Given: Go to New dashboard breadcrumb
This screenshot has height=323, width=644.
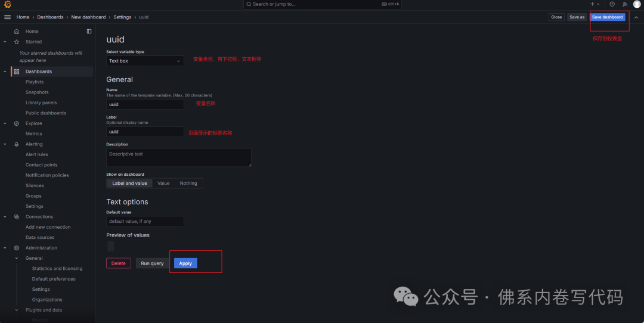Looking at the screenshot, I should tap(88, 17).
